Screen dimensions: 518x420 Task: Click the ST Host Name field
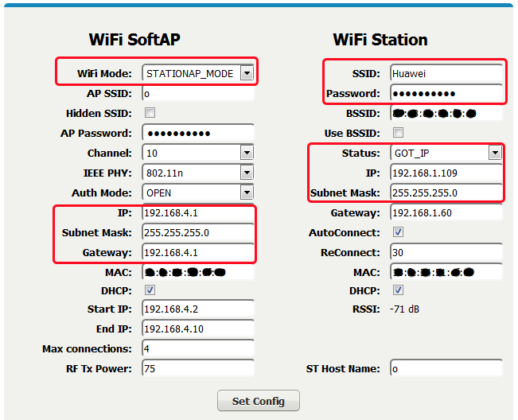pyautogui.click(x=446, y=368)
